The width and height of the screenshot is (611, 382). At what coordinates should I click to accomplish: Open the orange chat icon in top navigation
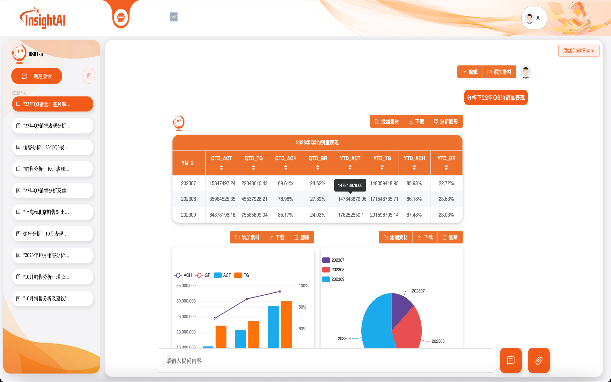pyautogui.click(x=121, y=18)
